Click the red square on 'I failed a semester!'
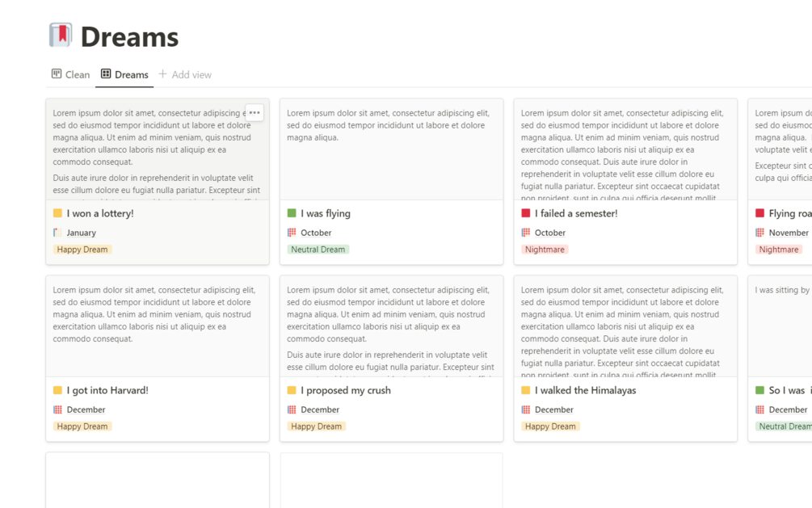The height and width of the screenshot is (508, 812). coord(526,213)
